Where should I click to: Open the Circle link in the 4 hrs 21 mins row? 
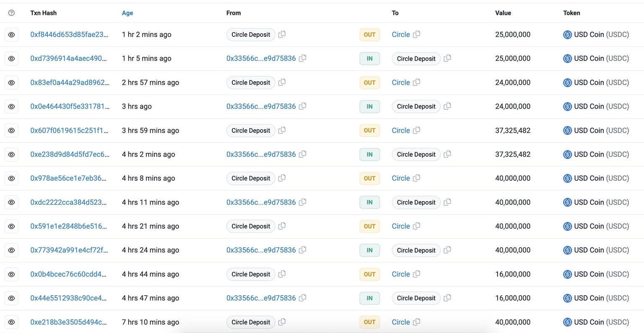pos(400,226)
